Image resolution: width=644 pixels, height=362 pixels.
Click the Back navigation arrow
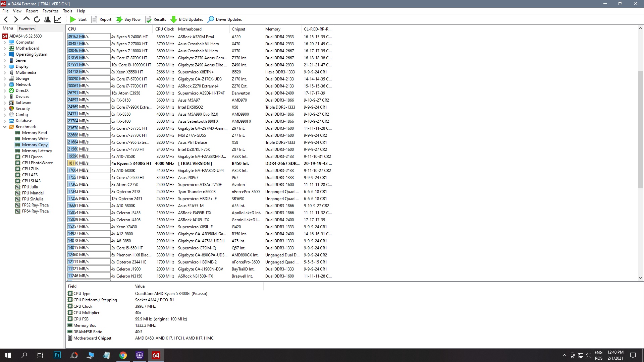(6, 19)
